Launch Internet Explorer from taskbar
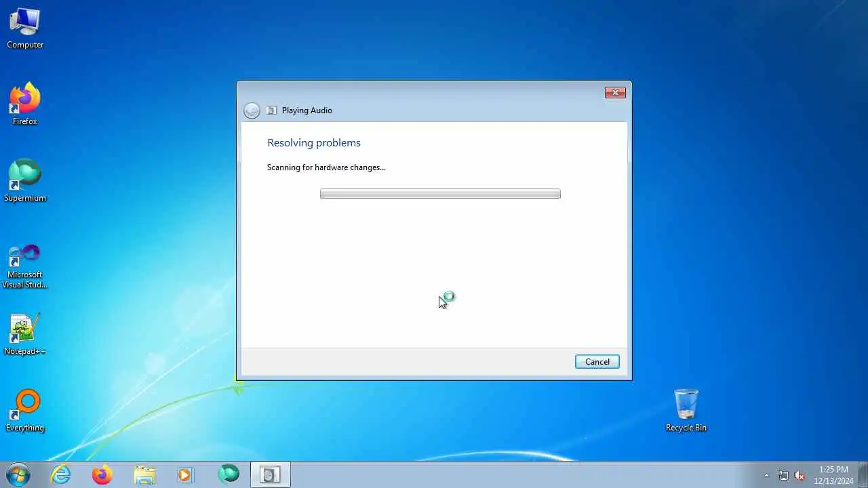868x488 pixels. tap(61, 474)
